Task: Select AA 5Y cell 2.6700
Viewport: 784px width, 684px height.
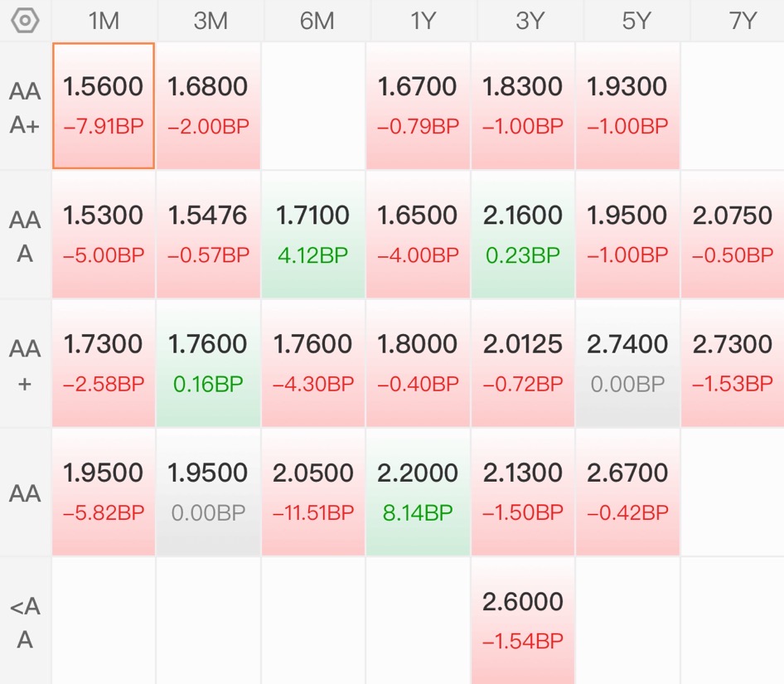Action: point(627,492)
